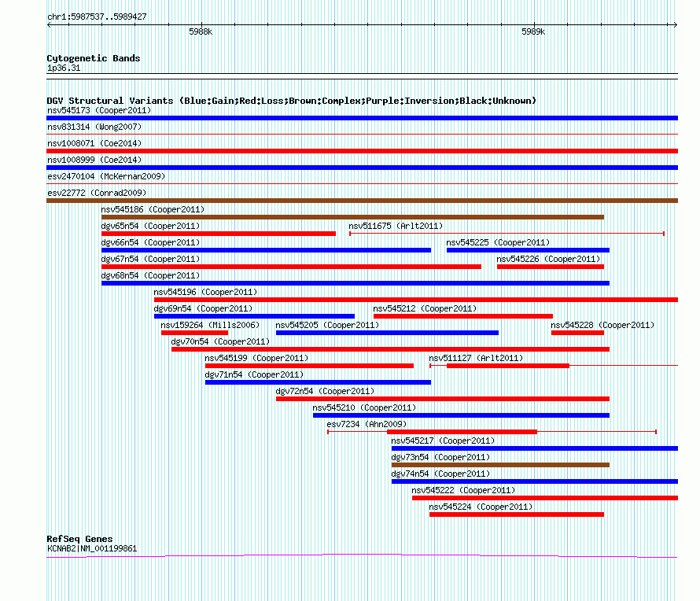Click the dgv68n54 blue variant bar
The width and height of the screenshot is (700, 601).
coord(356,283)
